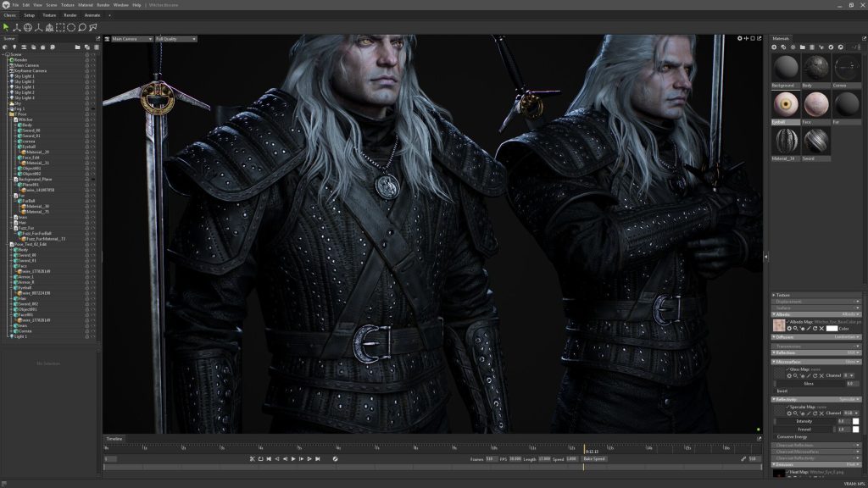Screen dimensions: 868x488
Task: Jump to the timeline end
Action: click(318, 458)
